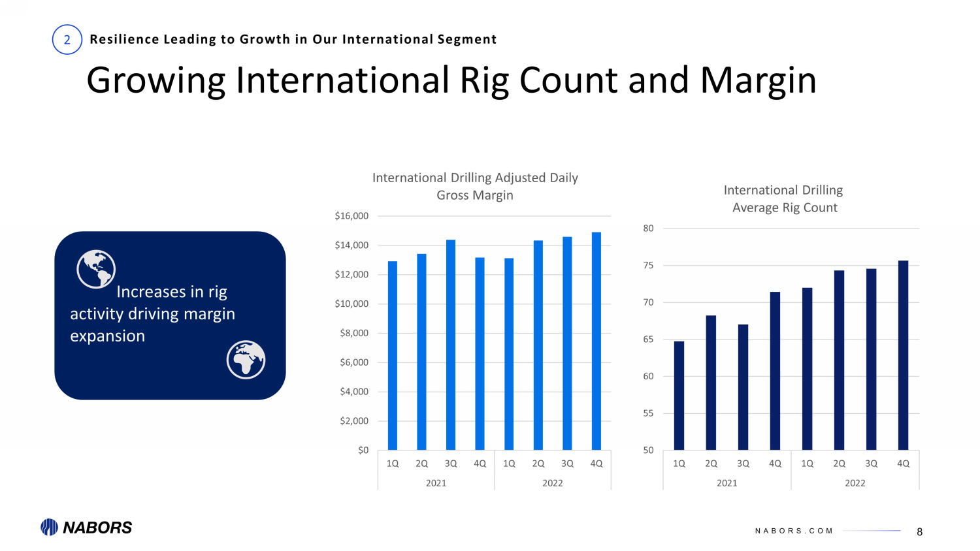This screenshot has height=551, width=980.
Task: Select the 2021 year label under rig count chart
Action: click(727, 483)
